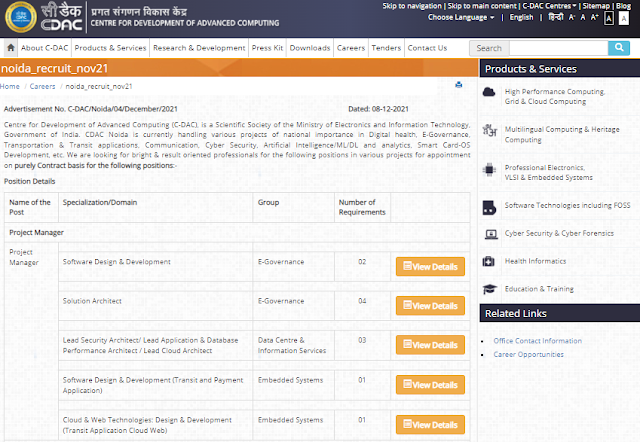
Task: Open the Downloads menu
Action: coord(310,48)
